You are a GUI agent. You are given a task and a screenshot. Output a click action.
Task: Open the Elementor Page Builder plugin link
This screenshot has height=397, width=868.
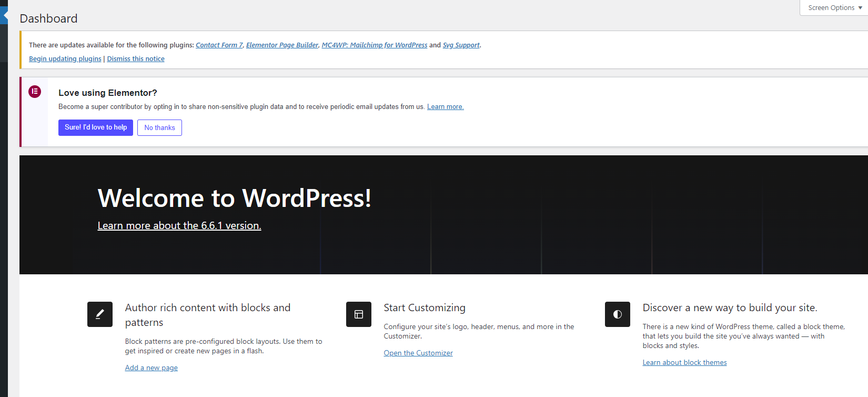click(x=282, y=45)
